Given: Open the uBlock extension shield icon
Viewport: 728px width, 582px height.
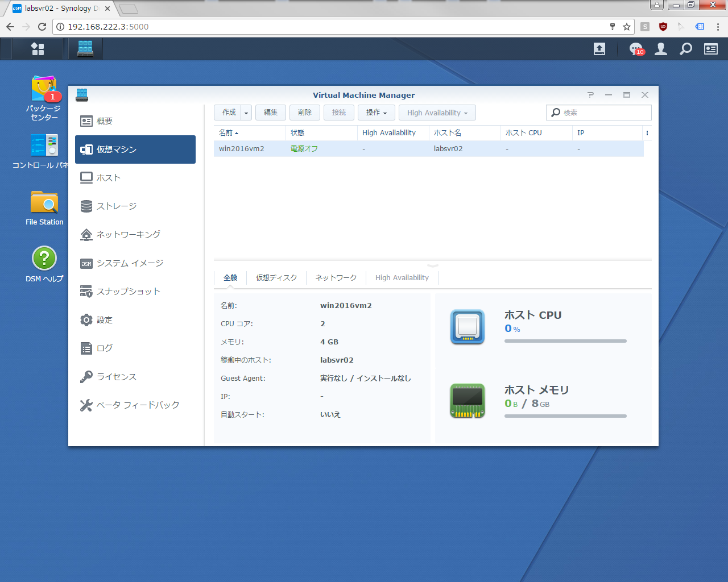Looking at the screenshot, I should tap(663, 27).
